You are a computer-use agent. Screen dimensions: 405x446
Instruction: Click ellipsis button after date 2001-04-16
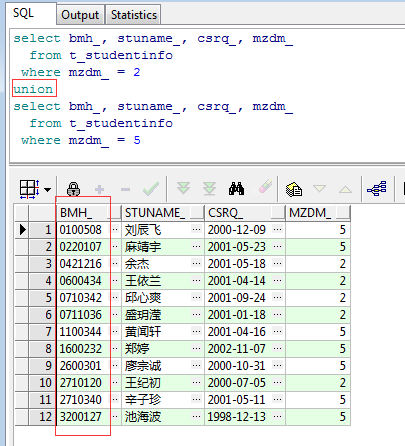pyautogui.click(x=277, y=331)
